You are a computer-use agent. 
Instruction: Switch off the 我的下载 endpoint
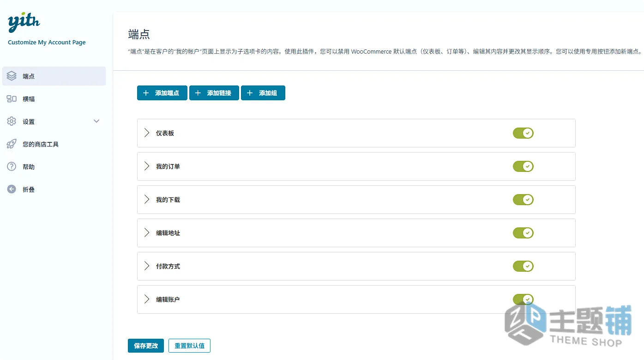(x=523, y=200)
